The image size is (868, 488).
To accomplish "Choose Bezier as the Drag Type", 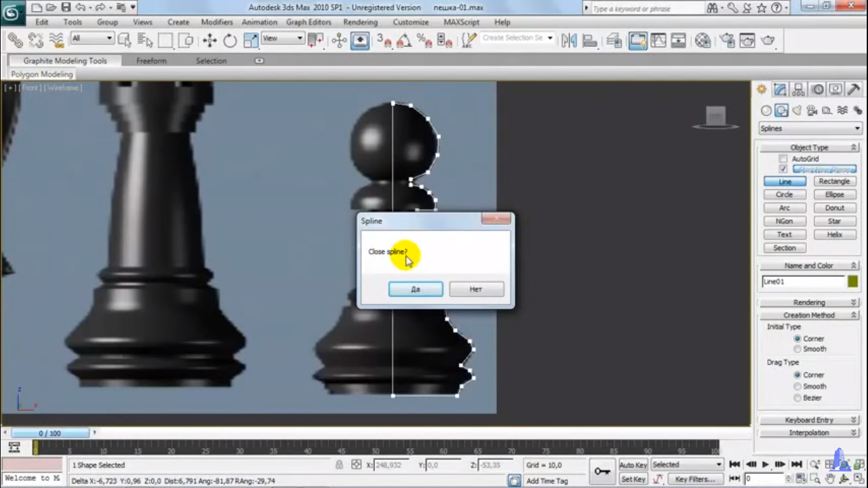I will (x=797, y=398).
